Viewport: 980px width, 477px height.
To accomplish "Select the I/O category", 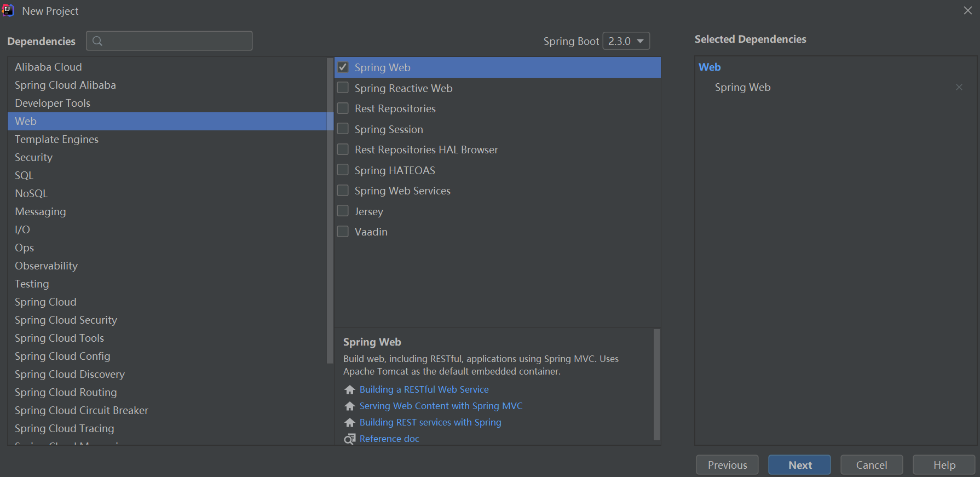I will click(167, 229).
